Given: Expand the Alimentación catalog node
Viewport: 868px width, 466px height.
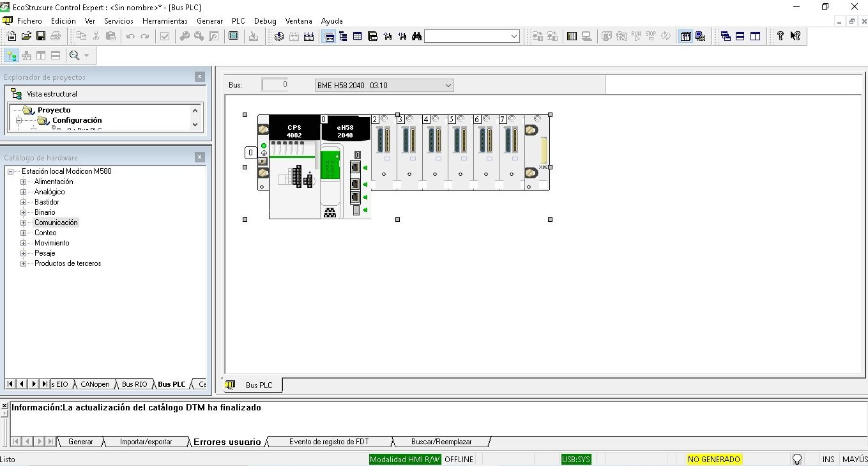Looking at the screenshot, I should click(x=24, y=182).
